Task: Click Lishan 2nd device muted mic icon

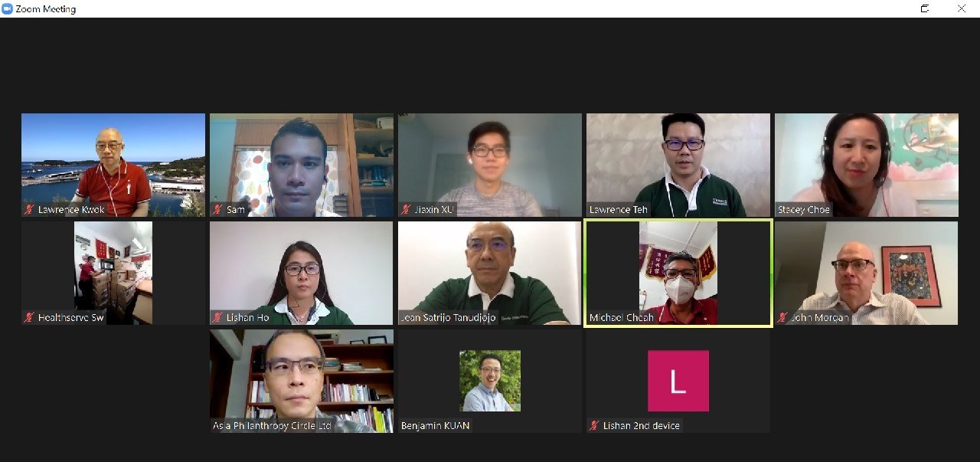Action: 595,425
